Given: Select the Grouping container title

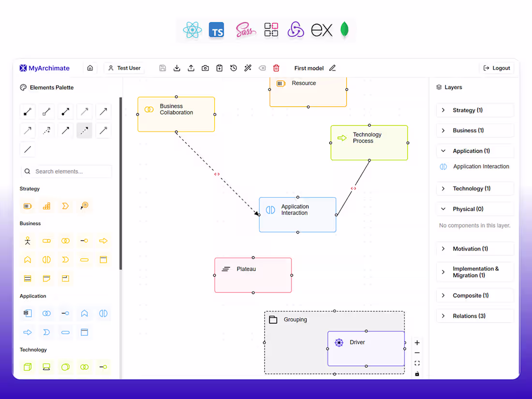Looking at the screenshot, I should pyautogui.click(x=295, y=320).
